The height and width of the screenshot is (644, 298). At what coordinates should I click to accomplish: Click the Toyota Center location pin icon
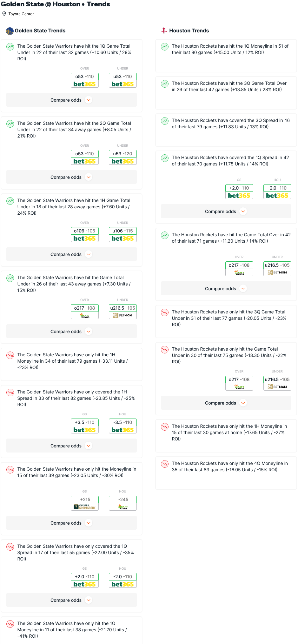point(4,14)
